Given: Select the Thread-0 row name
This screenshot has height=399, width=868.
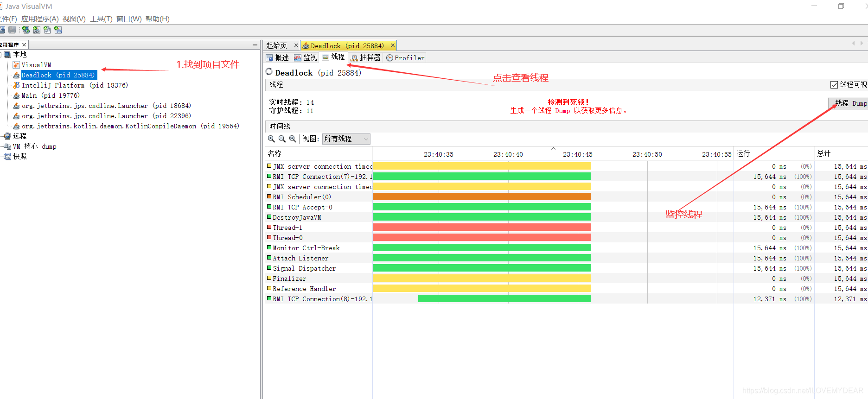Looking at the screenshot, I should point(287,238).
